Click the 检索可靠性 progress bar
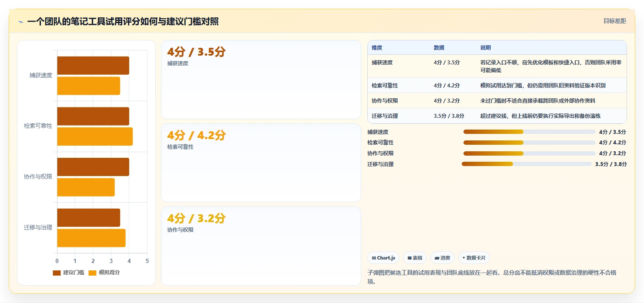The image size is (644, 303). 529,143
